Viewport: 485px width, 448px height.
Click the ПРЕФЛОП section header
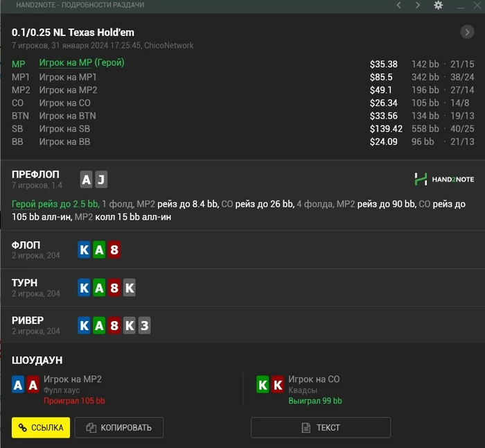click(x=35, y=175)
